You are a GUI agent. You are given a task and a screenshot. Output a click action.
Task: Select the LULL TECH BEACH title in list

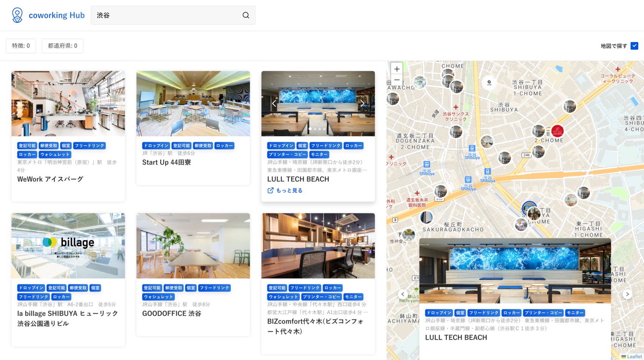coord(298,179)
